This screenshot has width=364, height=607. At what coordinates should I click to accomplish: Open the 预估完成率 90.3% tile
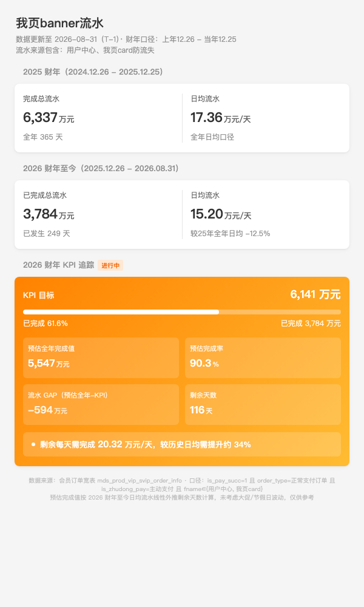click(263, 358)
